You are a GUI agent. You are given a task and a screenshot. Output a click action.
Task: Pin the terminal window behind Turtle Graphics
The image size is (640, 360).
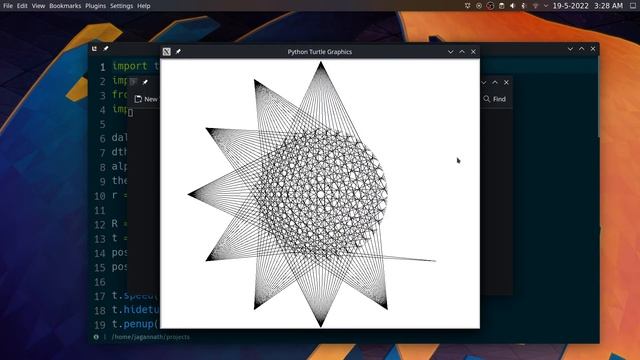click(x=145, y=82)
